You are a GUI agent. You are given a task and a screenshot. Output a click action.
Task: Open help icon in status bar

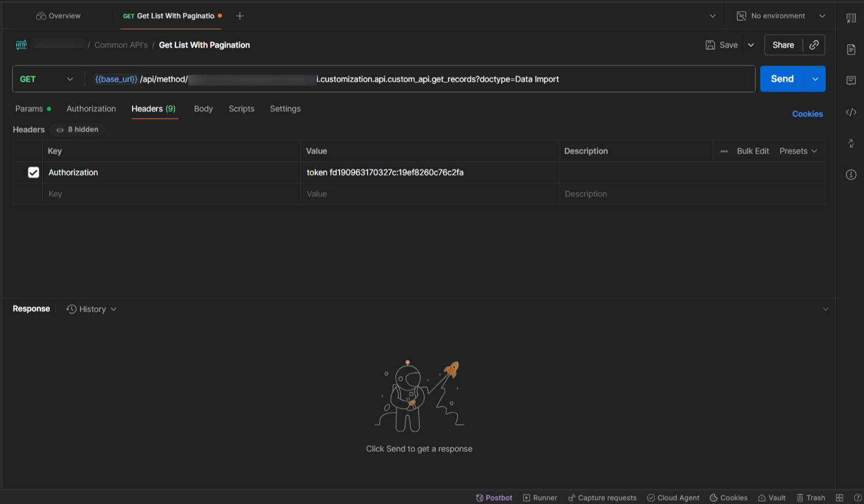coord(858,498)
